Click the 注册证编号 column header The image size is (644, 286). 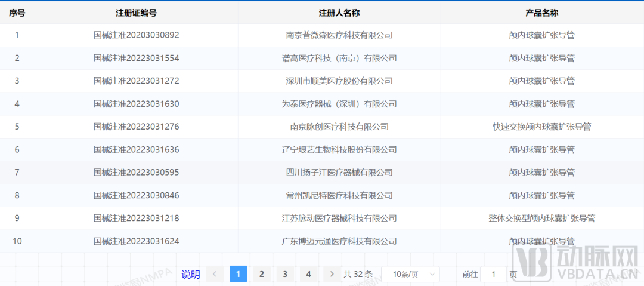[136, 13]
